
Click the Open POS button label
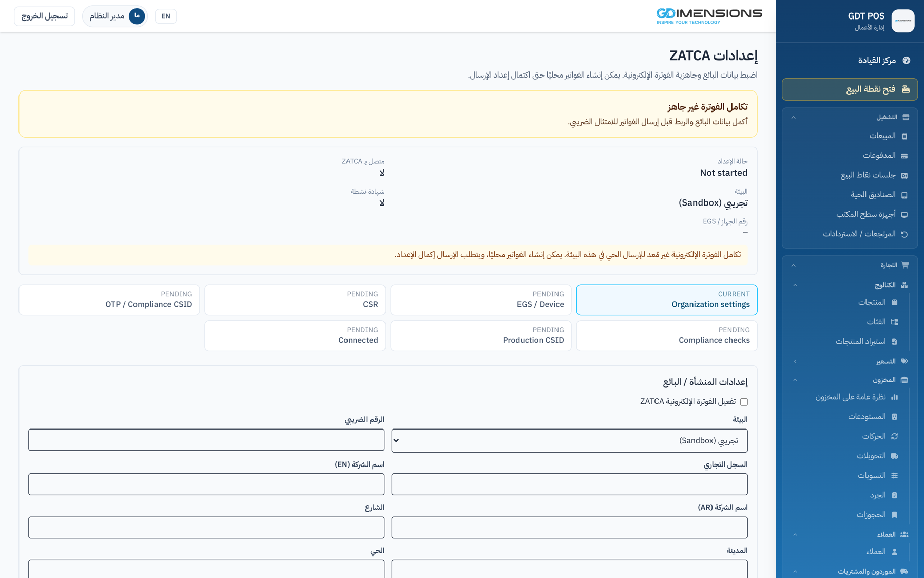click(871, 89)
